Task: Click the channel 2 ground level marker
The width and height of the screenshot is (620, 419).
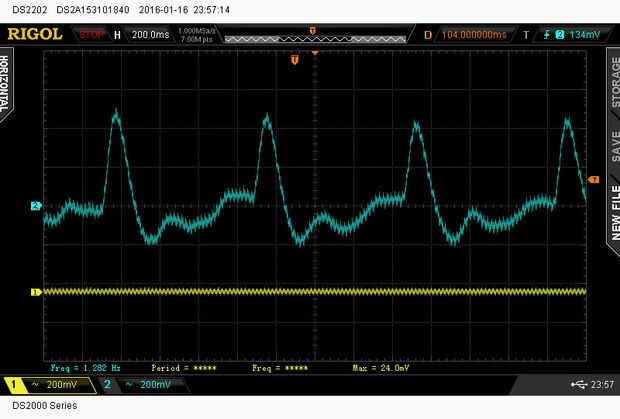Action: tap(36, 206)
